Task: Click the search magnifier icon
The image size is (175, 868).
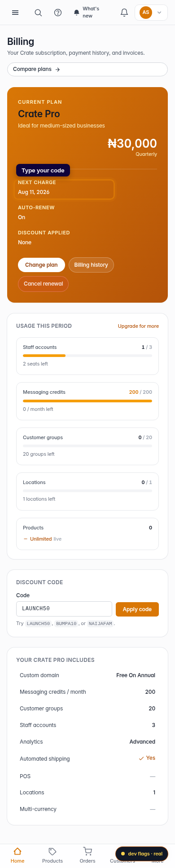Action: pyautogui.click(x=38, y=13)
